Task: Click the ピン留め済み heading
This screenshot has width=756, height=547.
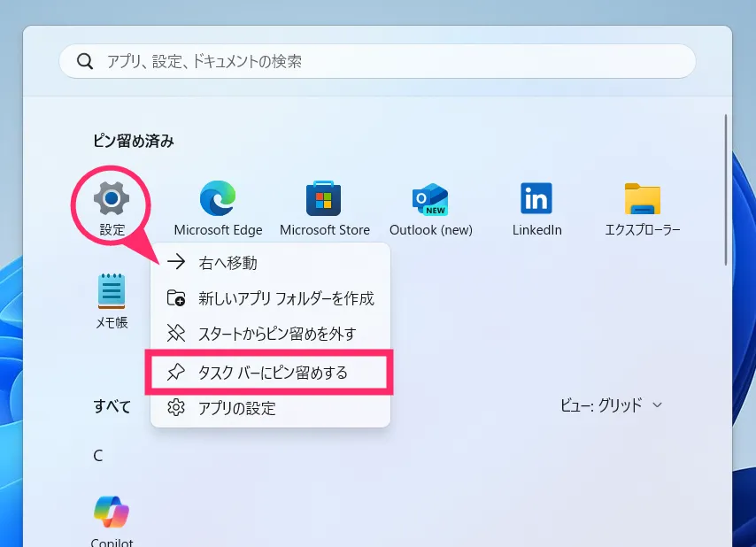Action: coord(133,141)
